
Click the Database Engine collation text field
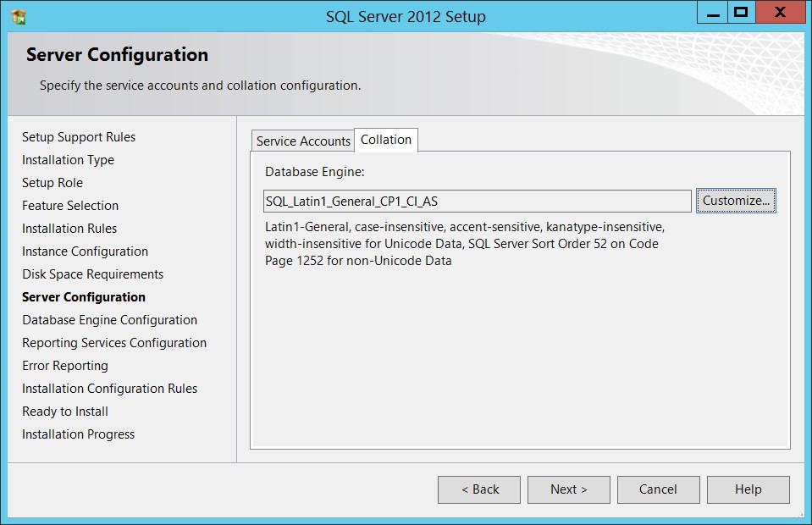[477, 201]
